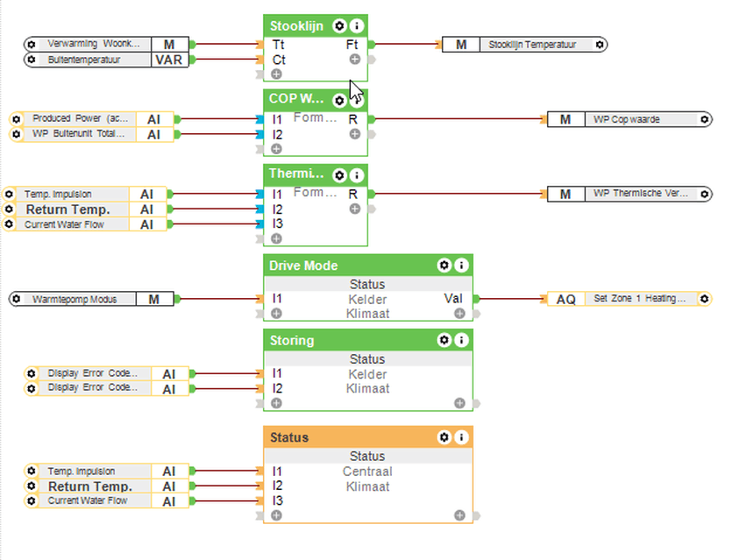Viewport: 747px width, 560px height.
Task: Click the Ft output pin on Stooklijn
Action: [x=372, y=45]
